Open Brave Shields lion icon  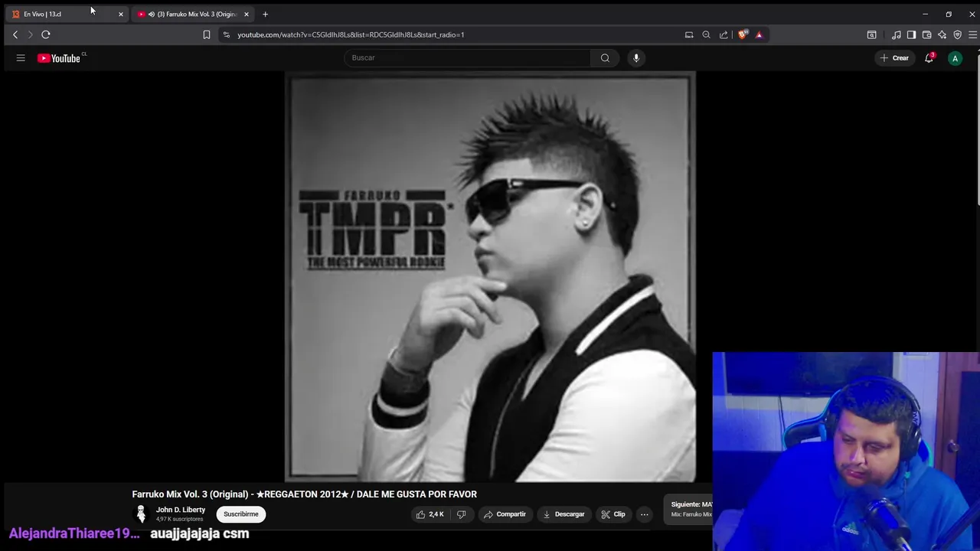click(x=742, y=34)
